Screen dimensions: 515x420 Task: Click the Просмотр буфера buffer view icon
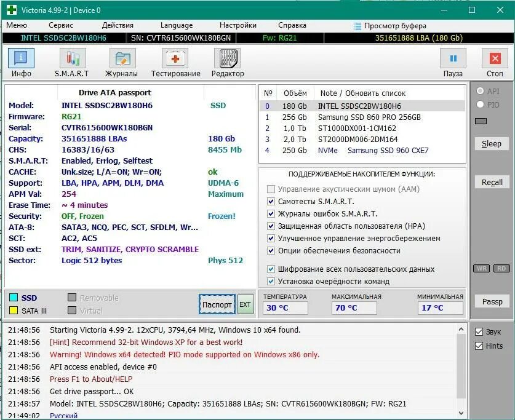coord(357,26)
